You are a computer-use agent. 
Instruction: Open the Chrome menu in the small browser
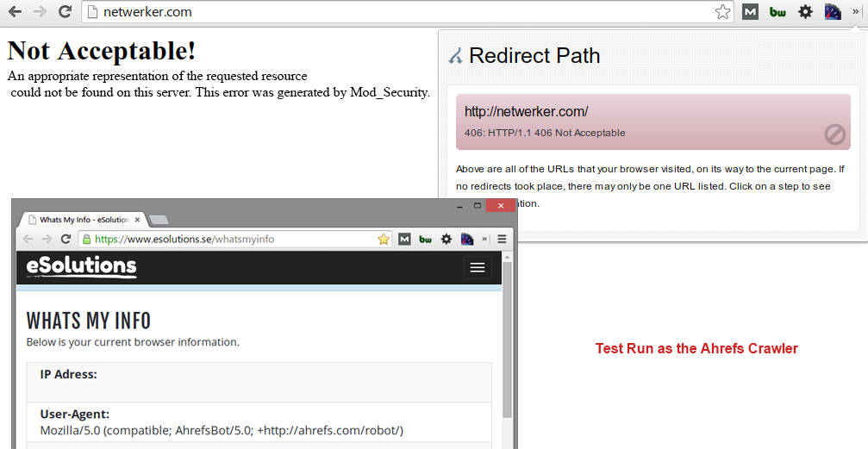[x=503, y=239]
